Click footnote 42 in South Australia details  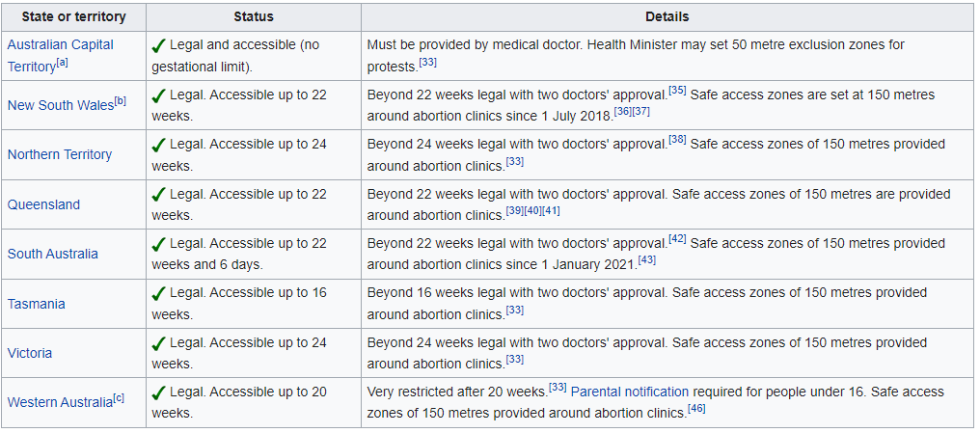point(677,238)
